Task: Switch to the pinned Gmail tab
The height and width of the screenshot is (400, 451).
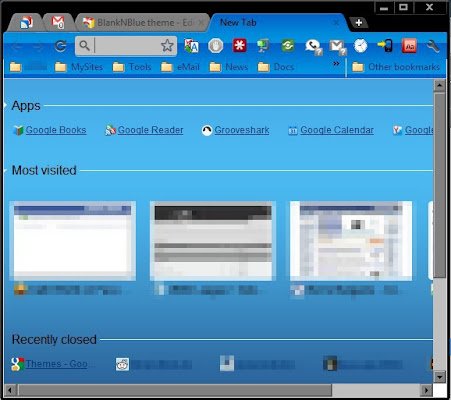Action: pyautogui.click(x=58, y=23)
